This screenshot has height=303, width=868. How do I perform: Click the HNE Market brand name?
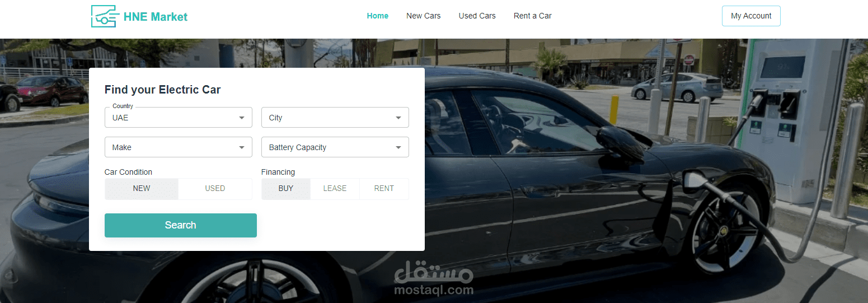coord(156,17)
